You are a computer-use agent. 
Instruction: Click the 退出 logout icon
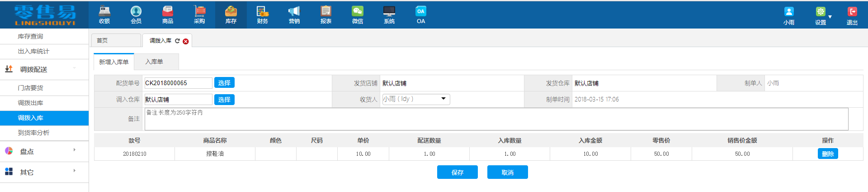pos(852,12)
